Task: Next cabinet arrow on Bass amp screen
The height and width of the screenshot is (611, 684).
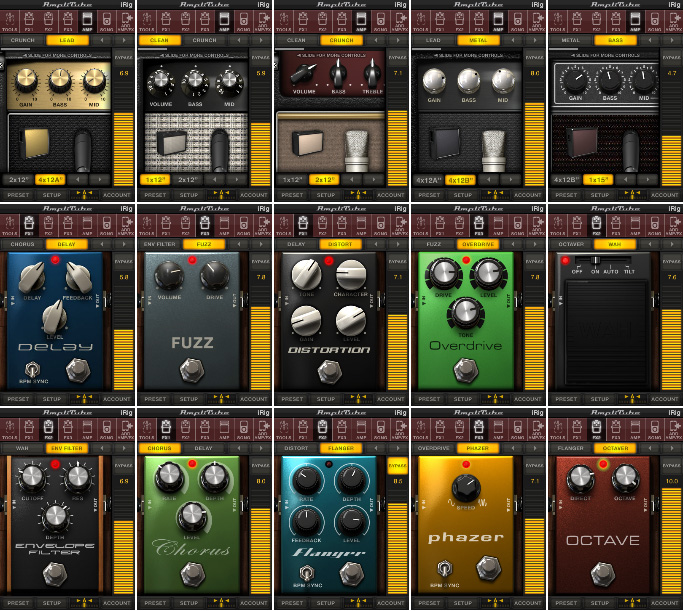Action: pyautogui.click(x=648, y=179)
